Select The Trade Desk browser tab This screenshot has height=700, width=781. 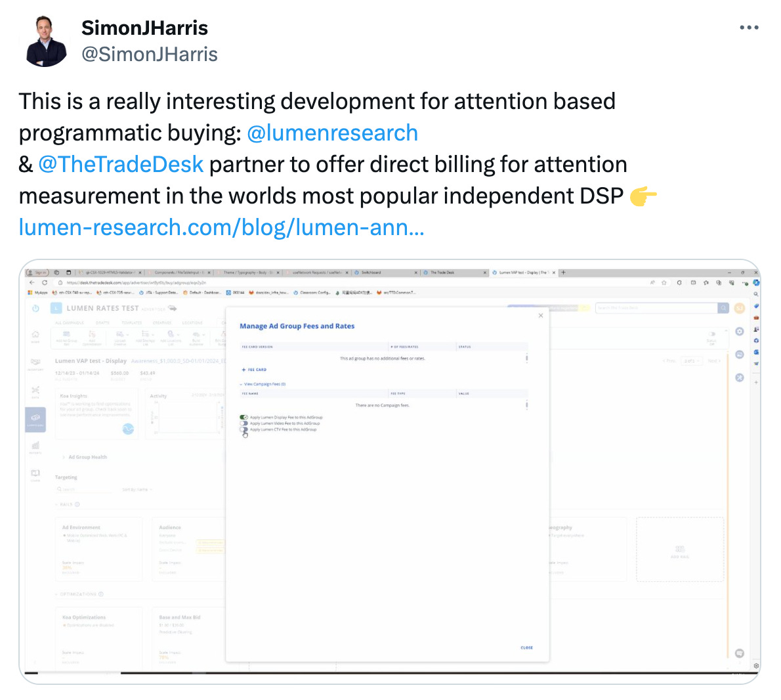click(x=454, y=273)
